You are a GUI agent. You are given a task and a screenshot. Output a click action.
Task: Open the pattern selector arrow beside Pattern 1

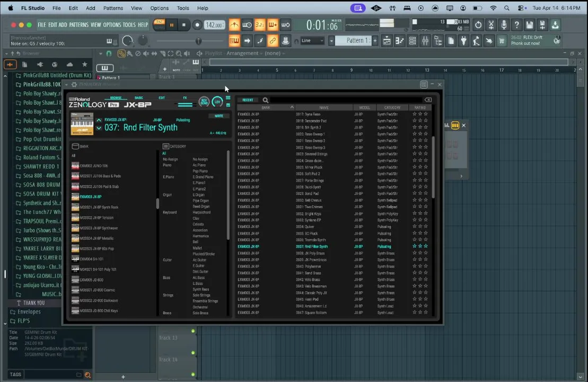331,40
